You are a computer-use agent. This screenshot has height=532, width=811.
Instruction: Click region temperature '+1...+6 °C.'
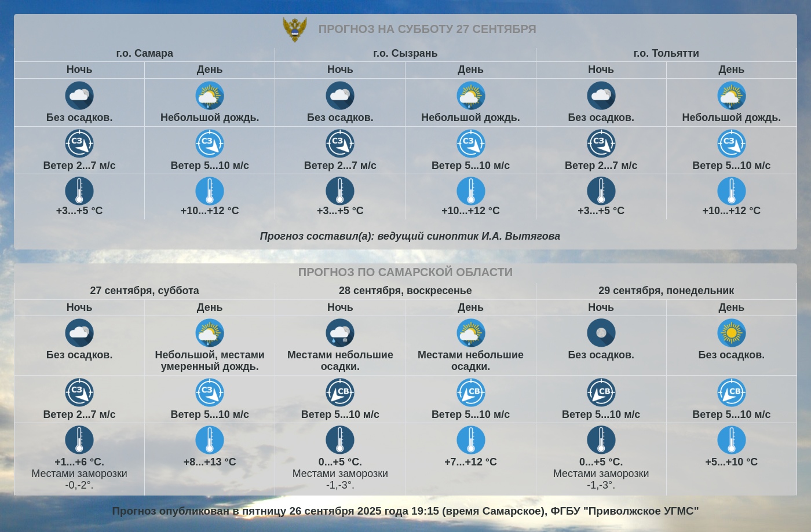click(x=79, y=462)
